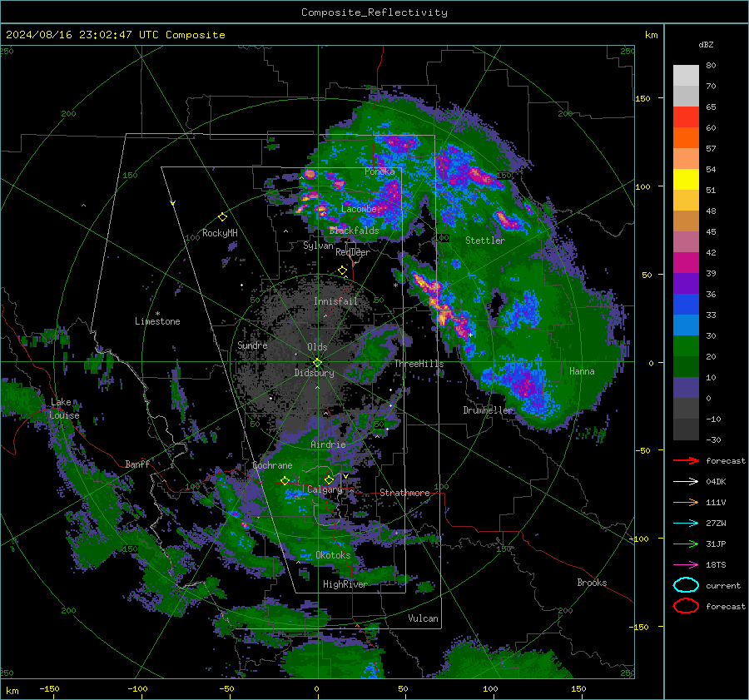The width and height of the screenshot is (749, 700).
Task: Click the red forecast arrow legend icon
Action: coord(686,460)
